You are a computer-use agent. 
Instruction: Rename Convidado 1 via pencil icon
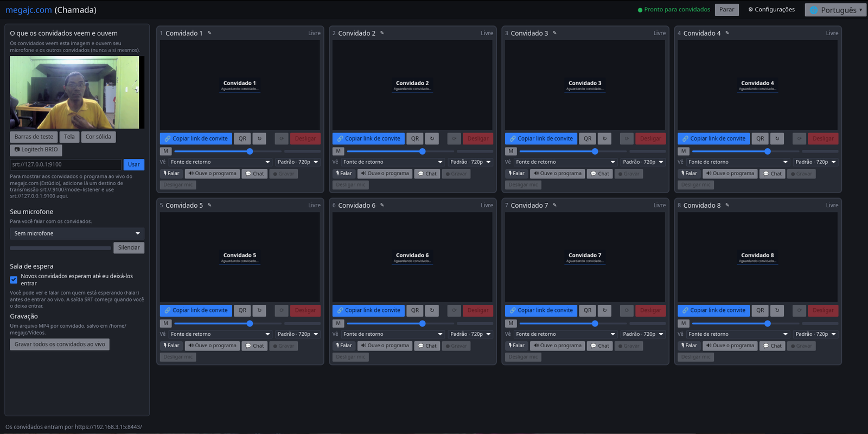point(209,33)
